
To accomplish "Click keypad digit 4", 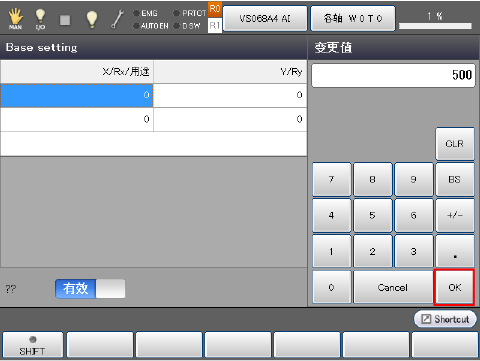I will pyautogui.click(x=332, y=215).
